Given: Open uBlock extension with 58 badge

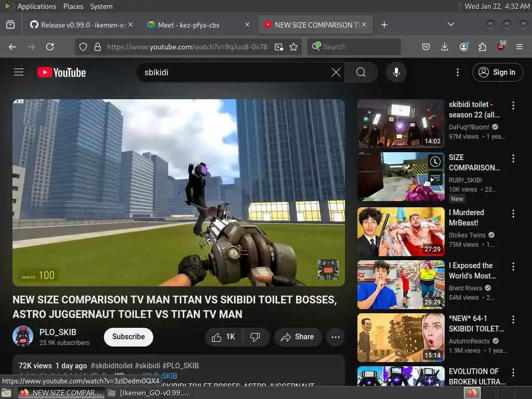Looking at the screenshot, I should tap(501, 46).
